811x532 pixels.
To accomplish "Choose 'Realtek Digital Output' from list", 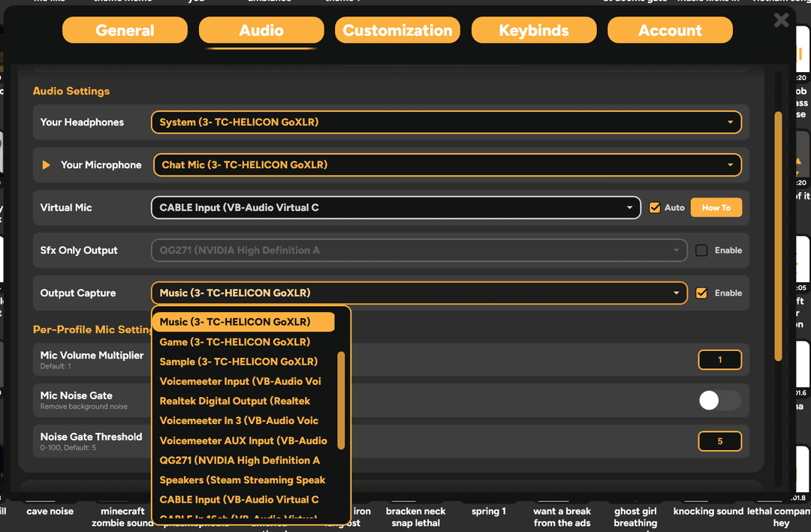I will coord(235,401).
